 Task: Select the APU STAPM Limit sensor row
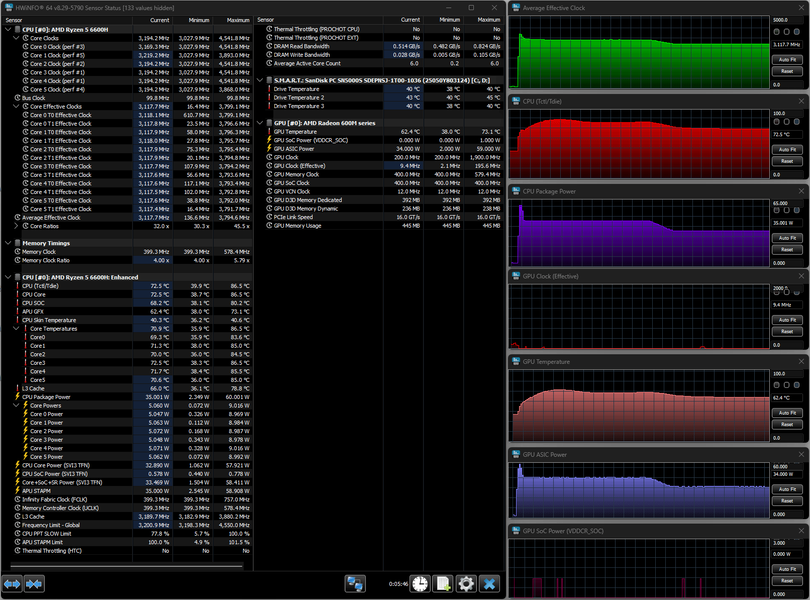(127, 543)
